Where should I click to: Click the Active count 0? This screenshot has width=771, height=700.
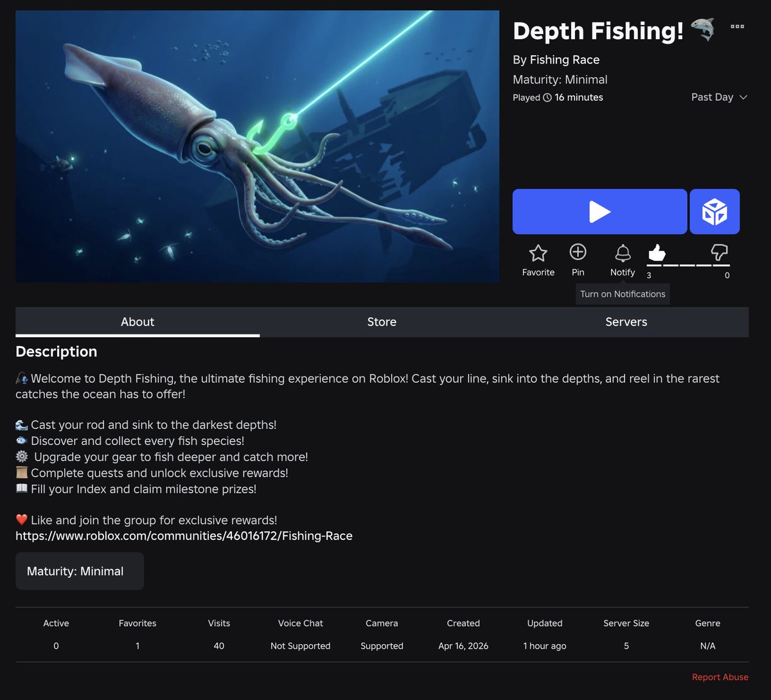[x=56, y=646]
